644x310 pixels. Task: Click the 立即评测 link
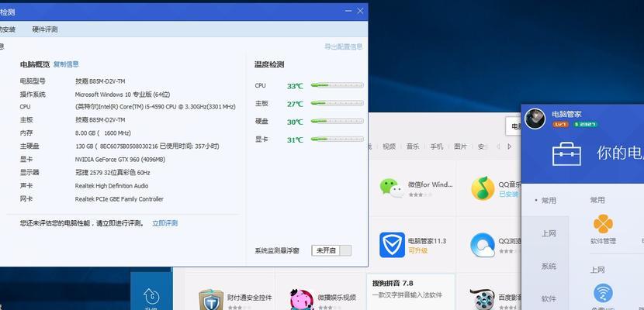tap(164, 223)
